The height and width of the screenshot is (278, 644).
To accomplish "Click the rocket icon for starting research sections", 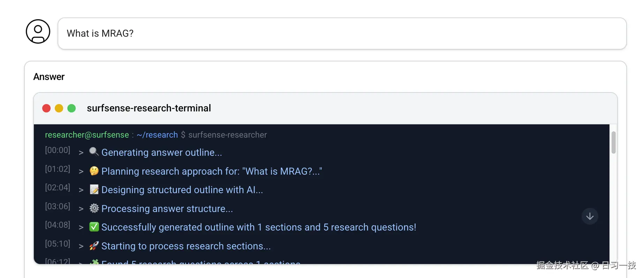I will (93, 246).
